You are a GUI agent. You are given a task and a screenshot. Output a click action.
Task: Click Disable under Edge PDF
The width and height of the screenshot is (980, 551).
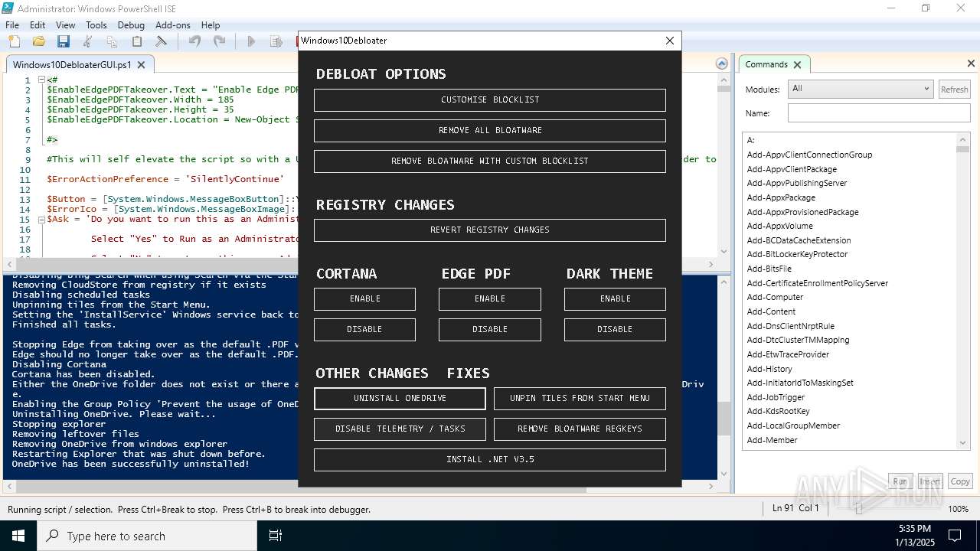490,330
